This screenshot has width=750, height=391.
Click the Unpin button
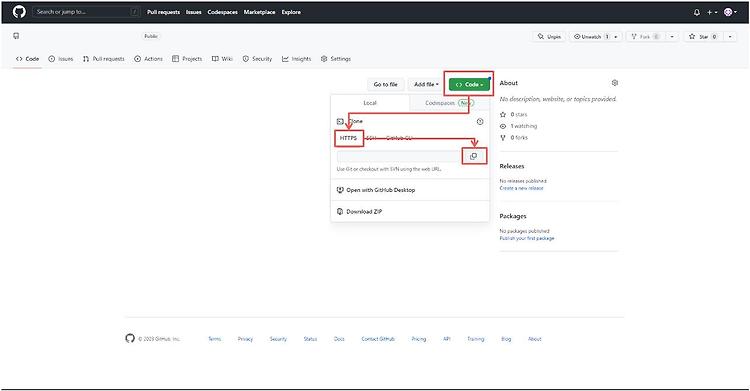(x=549, y=36)
